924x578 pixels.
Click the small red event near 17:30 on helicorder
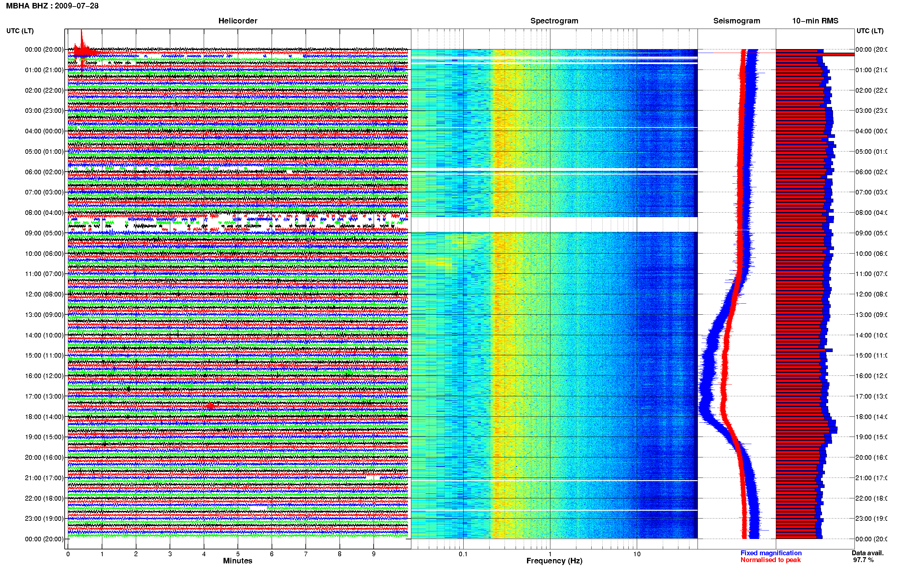pos(211,406)
